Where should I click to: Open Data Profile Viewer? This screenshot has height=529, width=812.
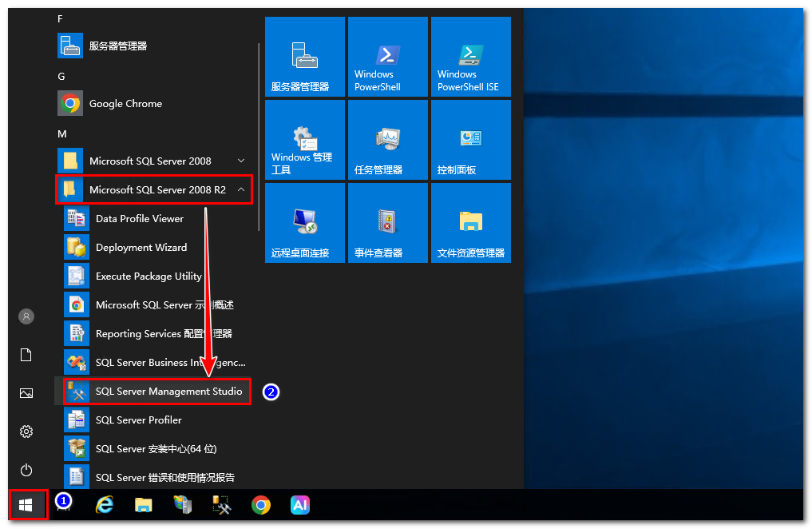(139, 219)
